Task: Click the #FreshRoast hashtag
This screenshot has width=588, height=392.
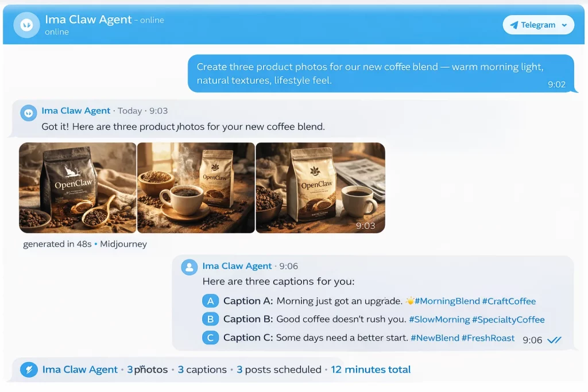Action: tap(488, 338)
